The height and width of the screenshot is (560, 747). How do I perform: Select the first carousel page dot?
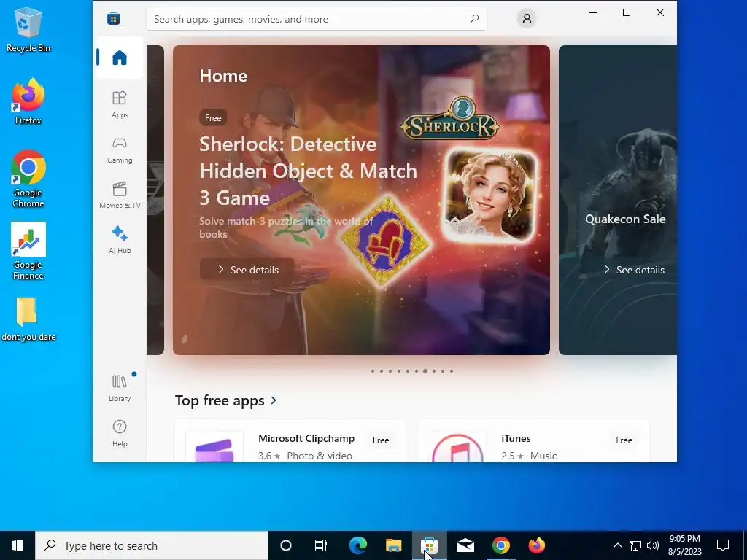point(373,371)
